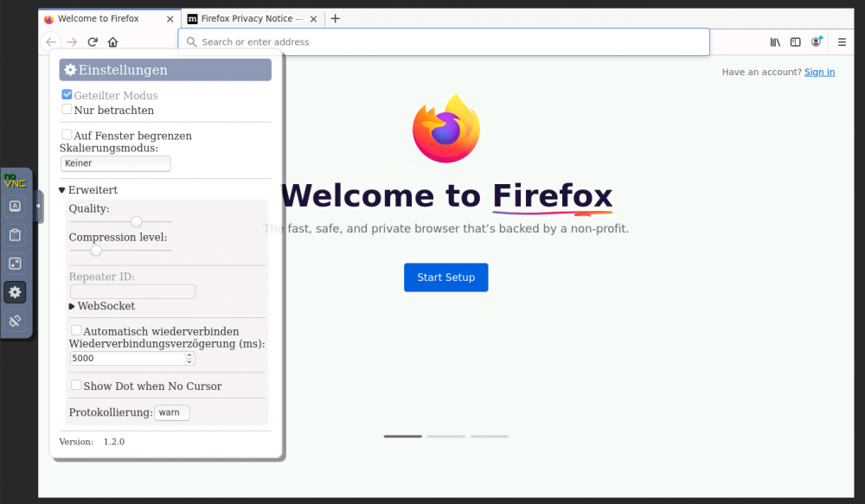Screen dimensions: 865x504
Task: Collapse the noVNC control bar handle
Action: click(38, 207)
